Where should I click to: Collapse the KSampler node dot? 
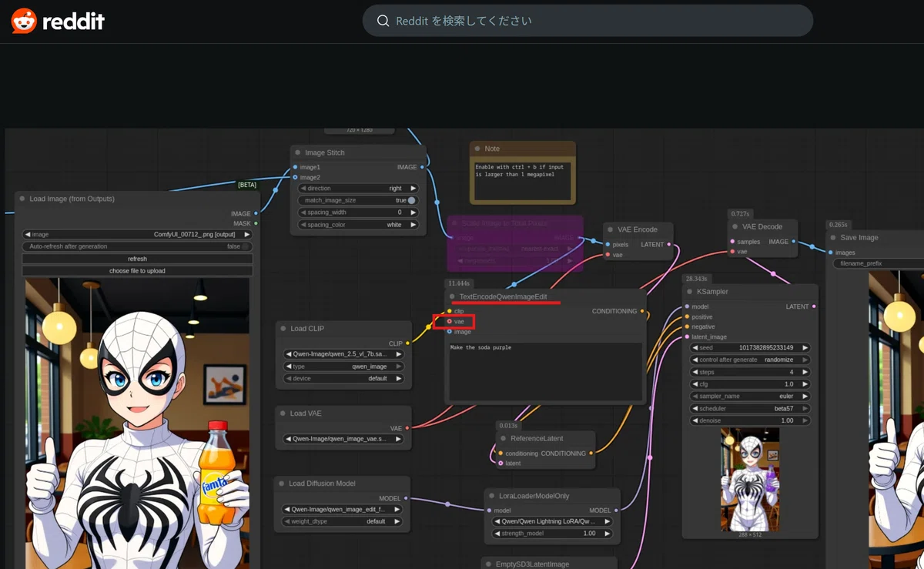tap(689, 292)
